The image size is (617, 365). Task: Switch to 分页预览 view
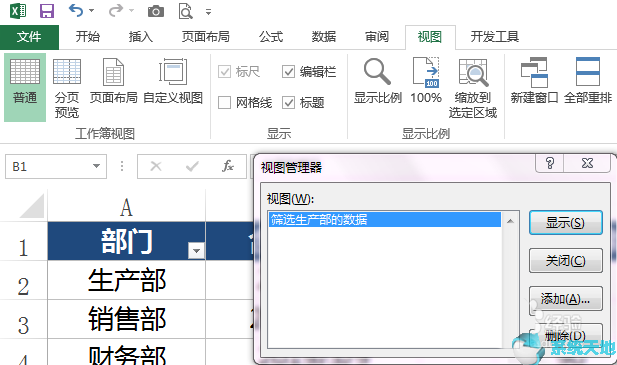tap(67, 87)
